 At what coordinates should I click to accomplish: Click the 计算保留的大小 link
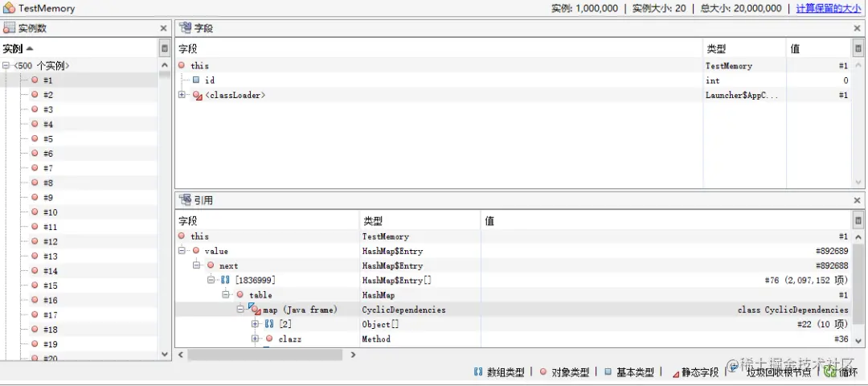pos(828,8)
